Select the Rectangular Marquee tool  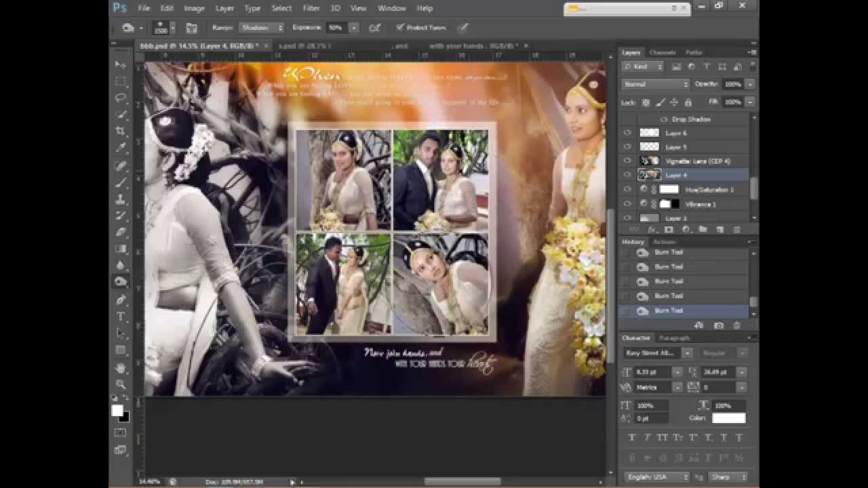pos(121,81)
